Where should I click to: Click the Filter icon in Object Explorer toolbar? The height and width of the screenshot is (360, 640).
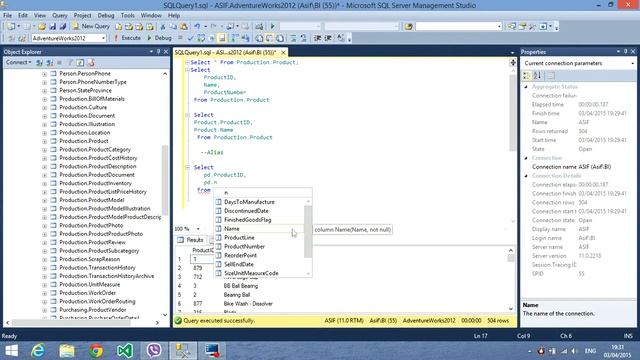tap(70, 62)
